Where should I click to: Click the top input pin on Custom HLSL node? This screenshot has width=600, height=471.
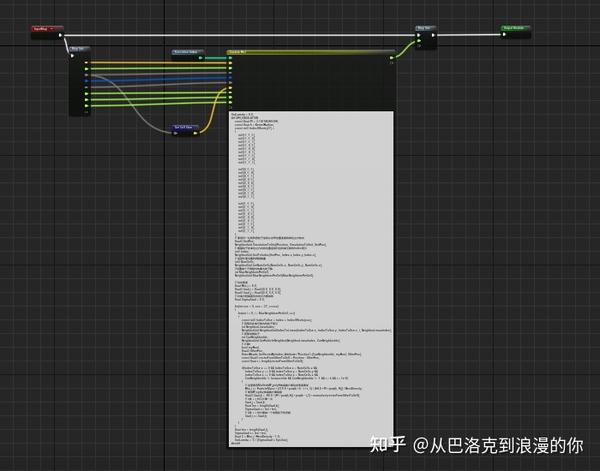[231, 58]
